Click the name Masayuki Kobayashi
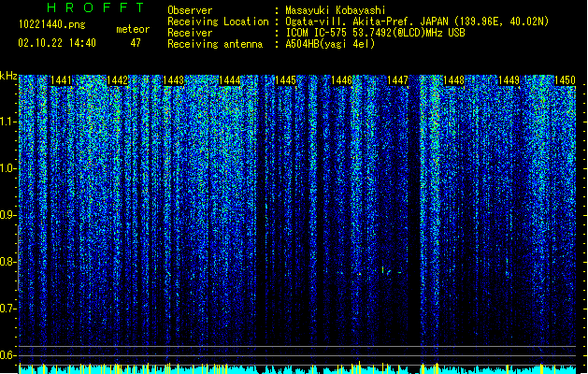Screen dimensions: 588x374 [x=335, y=10]
